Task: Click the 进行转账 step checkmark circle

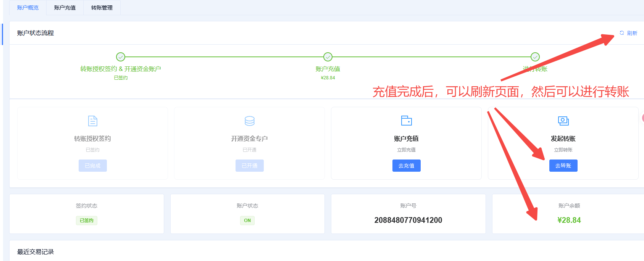Action: pos(535,57)
